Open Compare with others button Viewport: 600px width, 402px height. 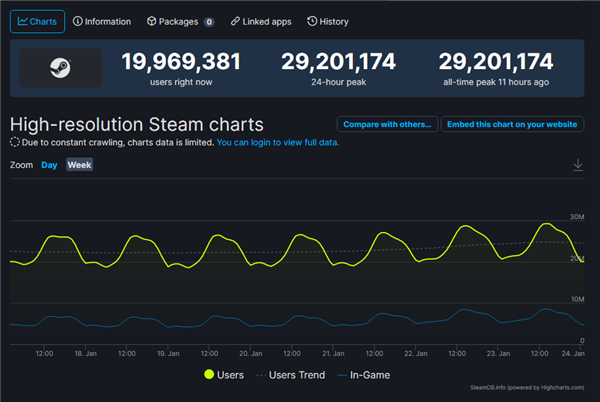[387, 124]
